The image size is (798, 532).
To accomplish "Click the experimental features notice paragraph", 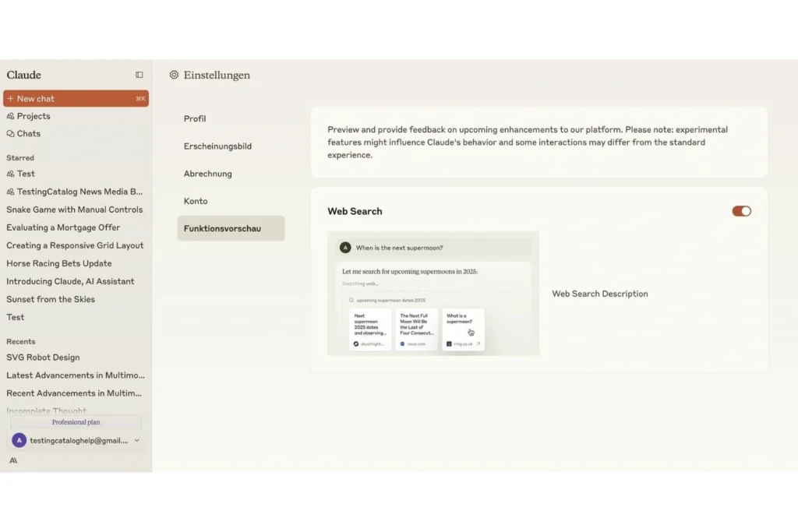I will [528, 143].
